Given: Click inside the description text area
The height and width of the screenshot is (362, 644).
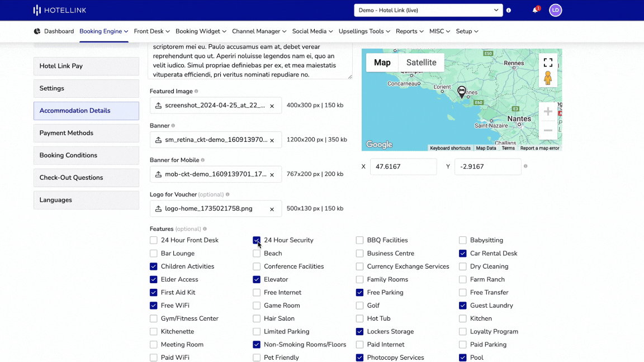Looking at the screenshot, I should pos(250,61).
